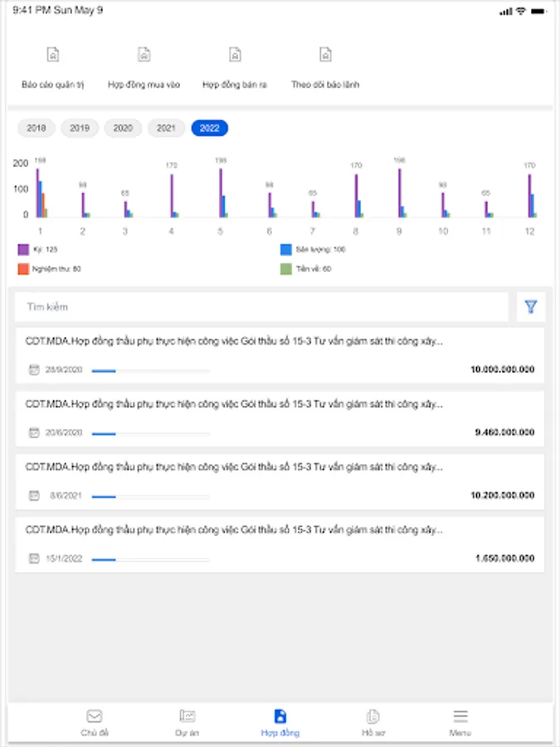The height and width of the screenshot is (747, 560).
Task: Go to the Chủ đề tab label
Action: tap(95, 732)
